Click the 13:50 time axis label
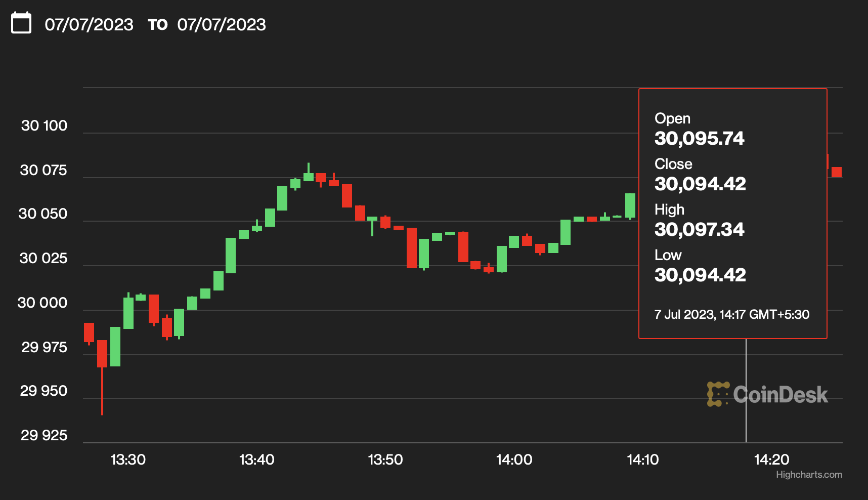Viewport: 868px width, 500px height. click(385, 460)
